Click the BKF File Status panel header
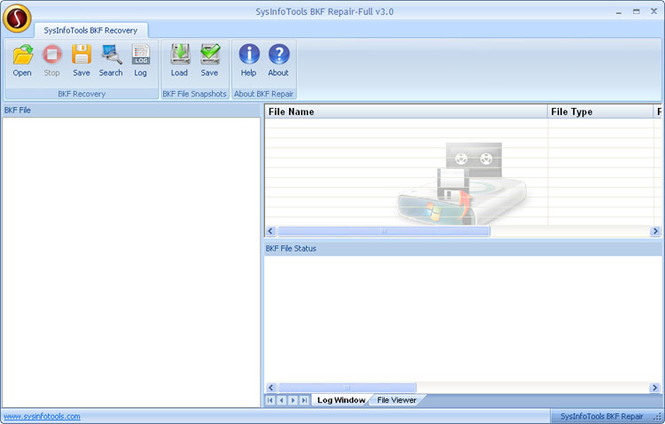This screenshot has width=665, height=424. coord(462,248)
